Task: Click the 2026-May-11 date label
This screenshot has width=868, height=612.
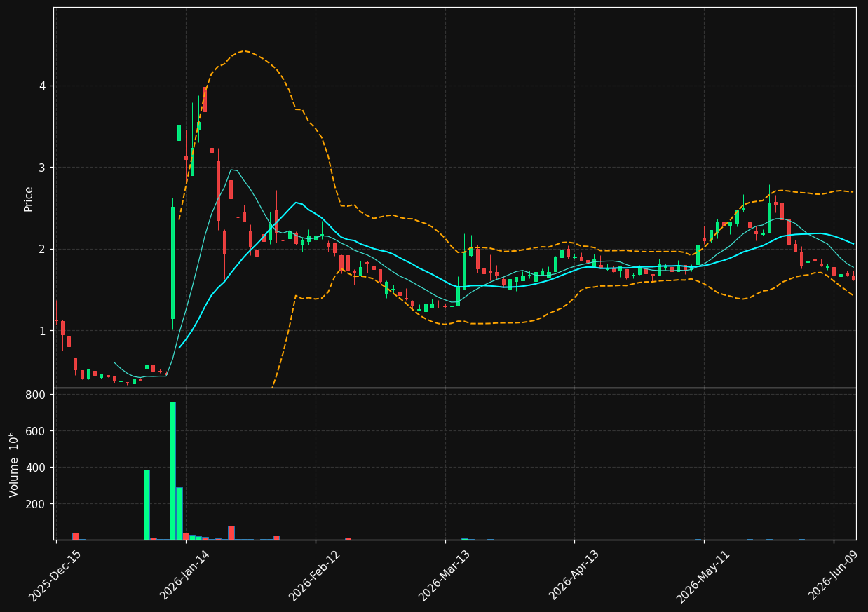Action: coord(703,576)
